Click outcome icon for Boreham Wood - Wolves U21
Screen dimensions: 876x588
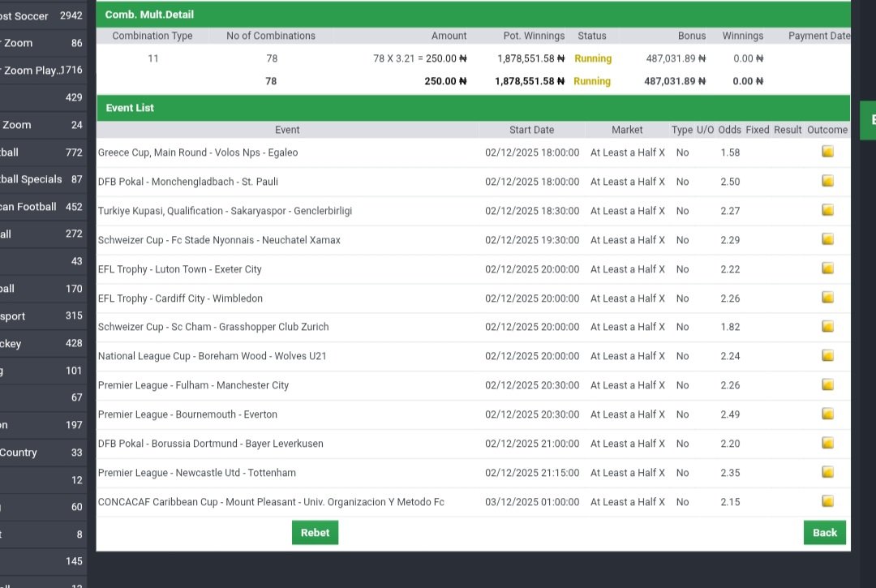[827, 355]
